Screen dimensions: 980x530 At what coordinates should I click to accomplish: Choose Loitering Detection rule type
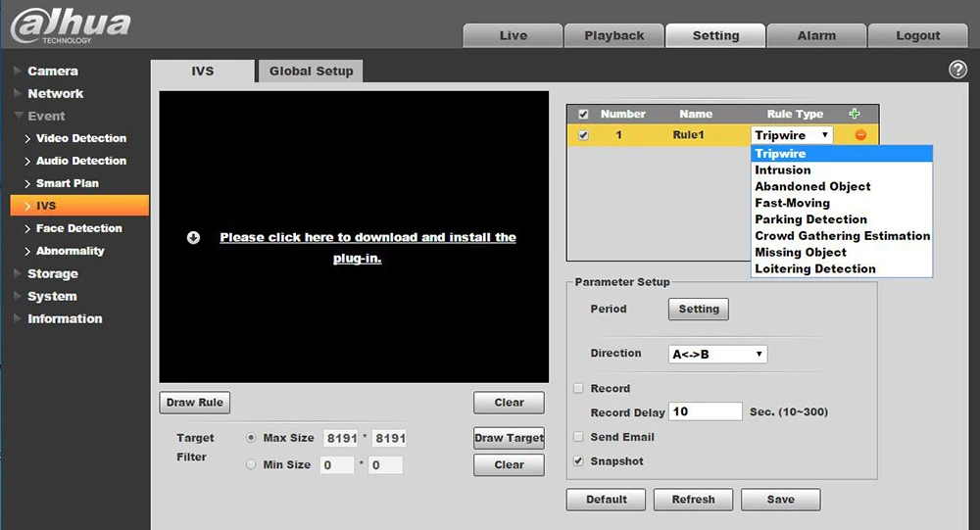point(841,268)
